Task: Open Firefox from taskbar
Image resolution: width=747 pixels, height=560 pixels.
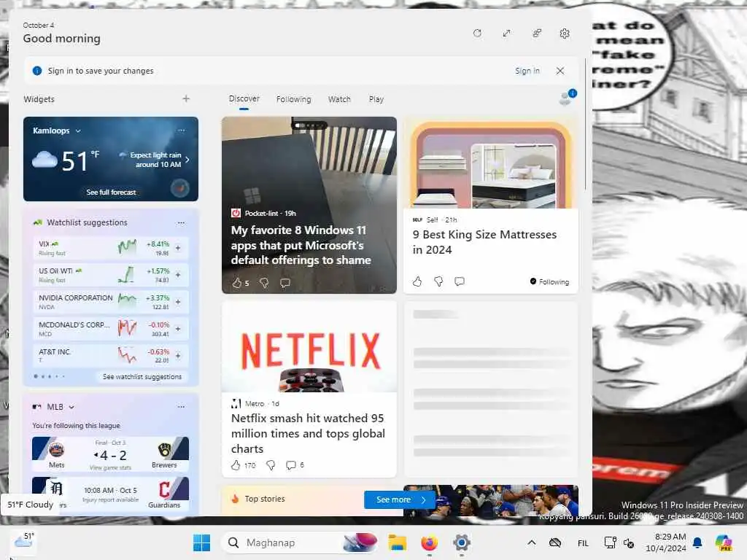Action: click(x=429, y=542)
